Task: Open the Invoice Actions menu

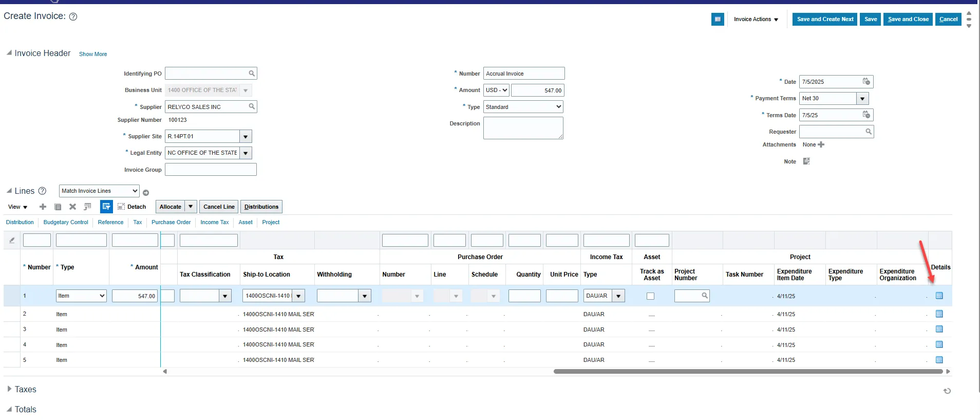Action: [756, 20]
